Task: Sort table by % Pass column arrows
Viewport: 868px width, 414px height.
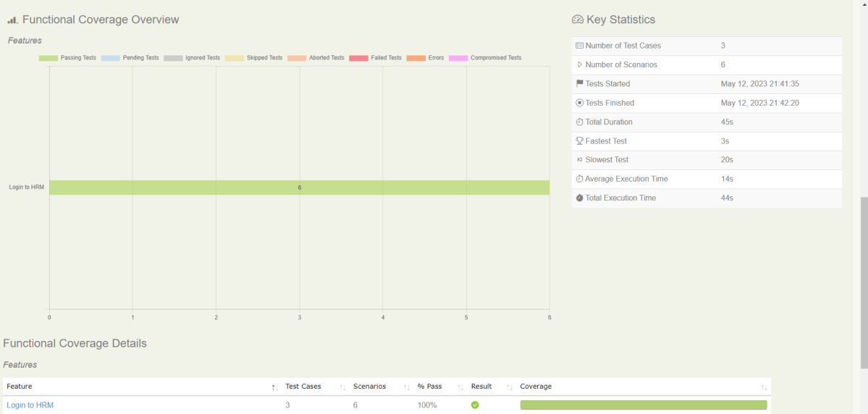Action: click(460, 387)
